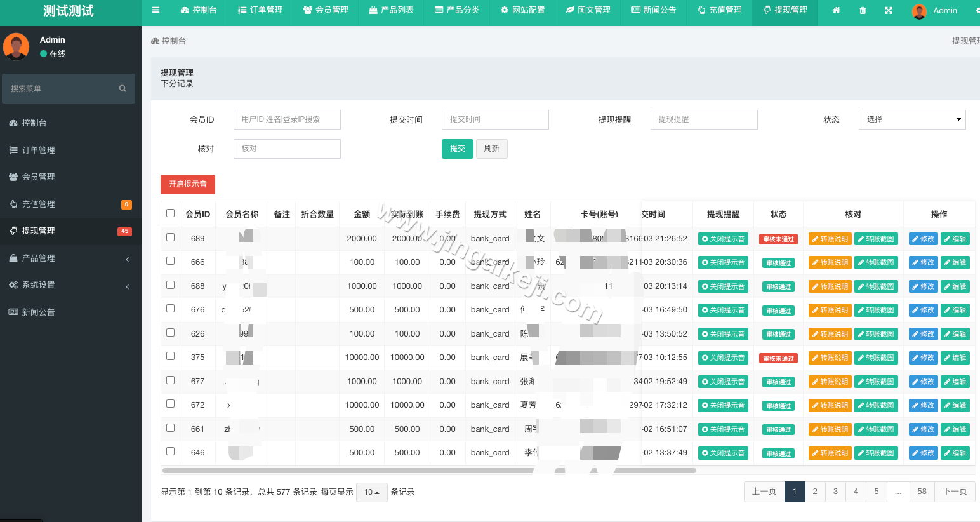Open 转账说明 for member 666's withdrawal
The height and width of the screenshot is (522, 980).
[830, 262]
